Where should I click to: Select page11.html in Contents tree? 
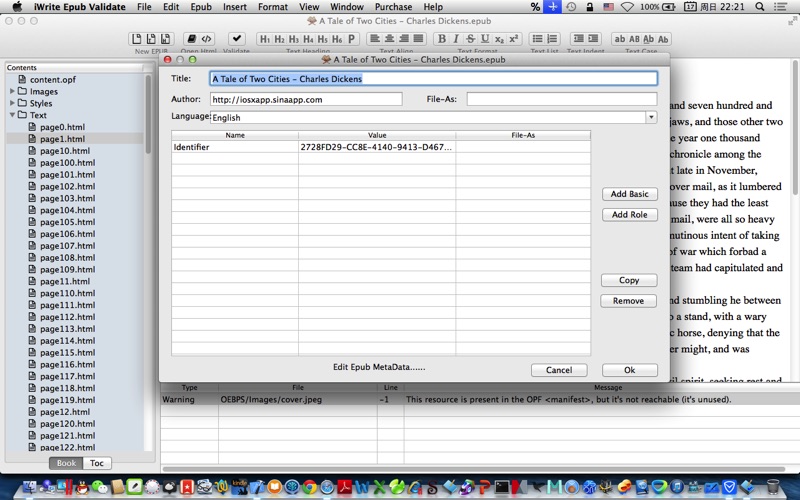[65, 281]
